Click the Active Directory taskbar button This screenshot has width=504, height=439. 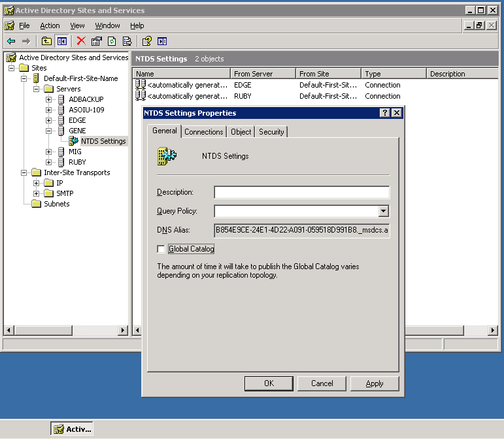[x=72, y=429]
